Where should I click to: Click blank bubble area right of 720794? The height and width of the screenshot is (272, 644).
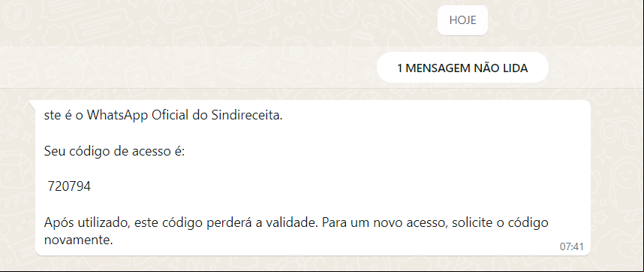[329, 187]
